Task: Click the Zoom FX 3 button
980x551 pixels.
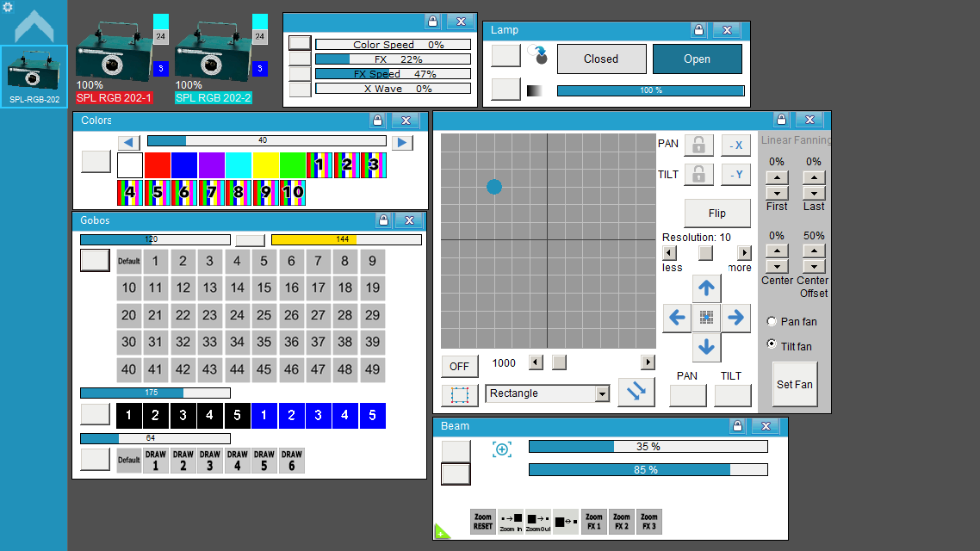Action: tap(648, 521)
